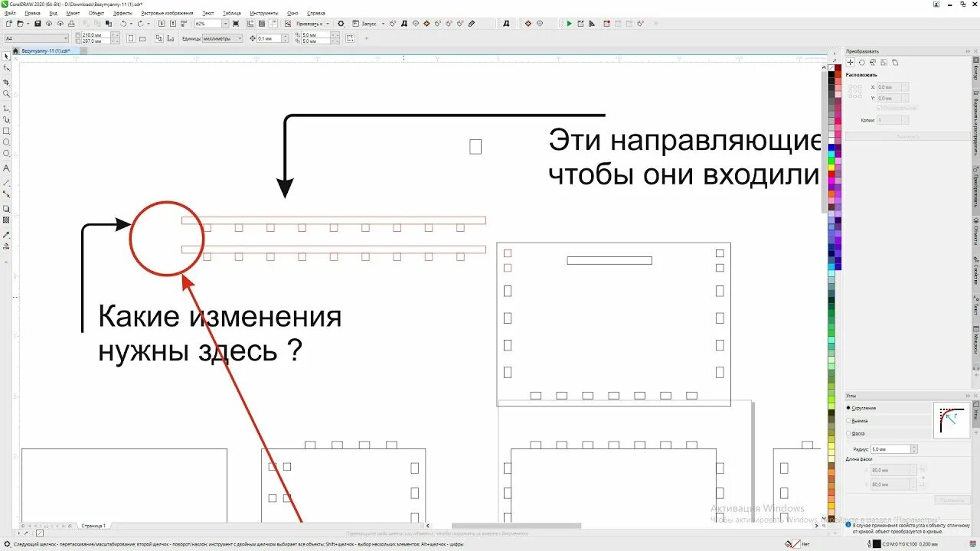Click the Open folder icon
Image resolution: width=980 pixels, height=551 pixels.
[21, 24]
